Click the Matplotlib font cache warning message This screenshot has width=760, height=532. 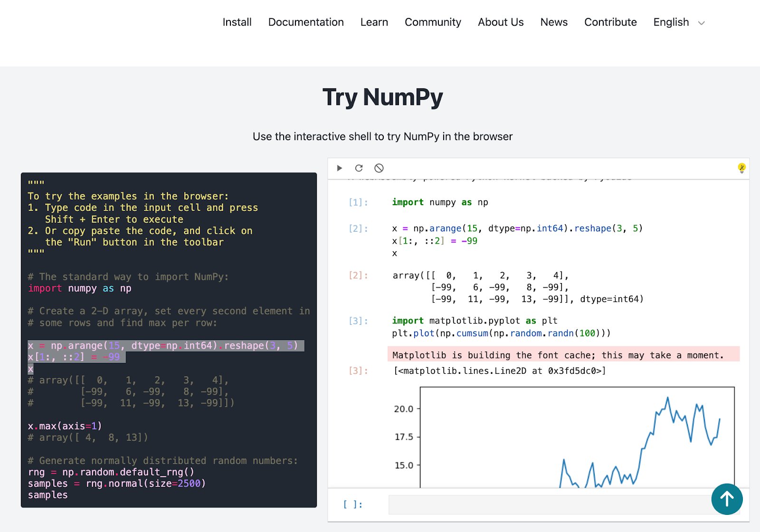(x=563, y=354)
